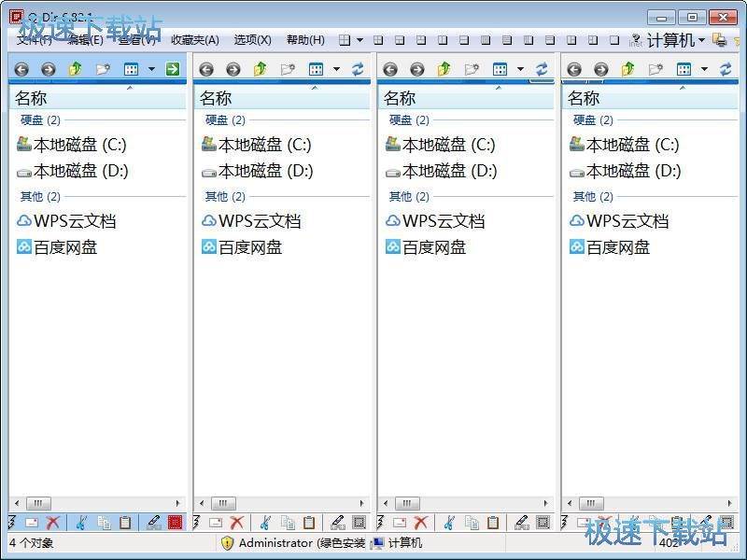Screen dimensions: 747x560
Task: Toggle the lightning filter icon in second pane
Action: tap(198, 522)
